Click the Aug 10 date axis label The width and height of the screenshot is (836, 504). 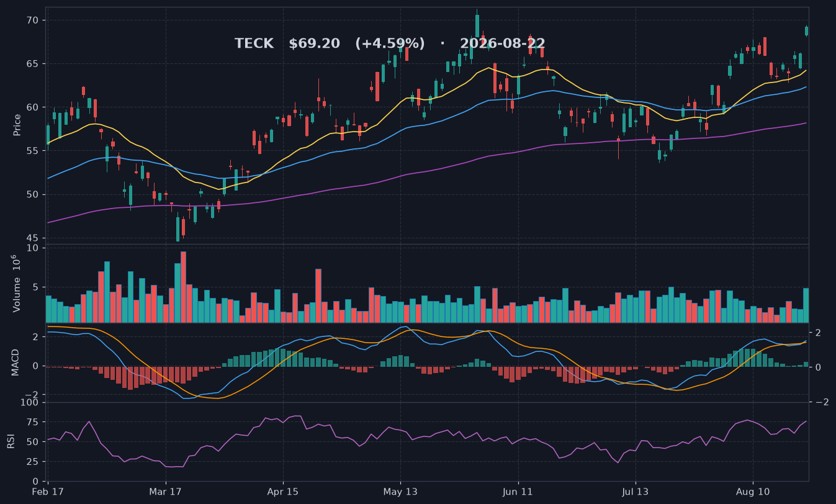pyautogui.click(x=752, y=492)
